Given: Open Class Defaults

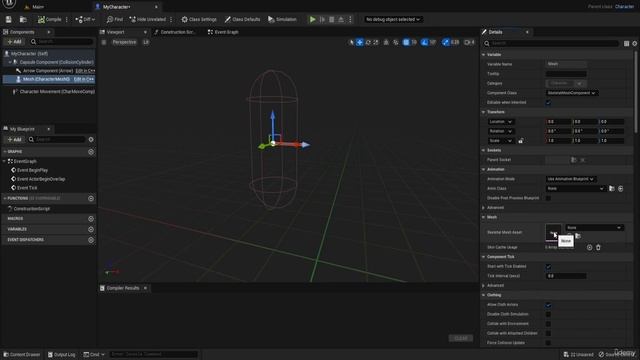Looking at the screenshot, I should (242, 19).
